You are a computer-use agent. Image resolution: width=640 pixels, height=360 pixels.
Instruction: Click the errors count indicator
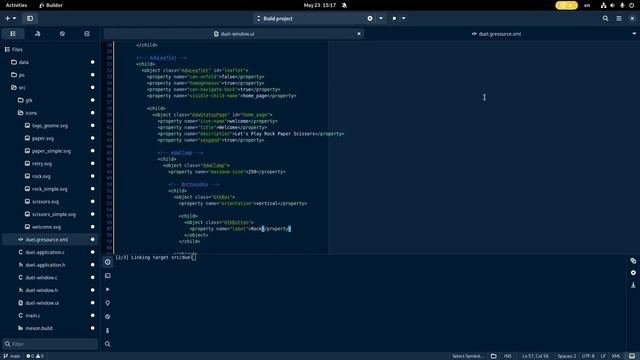point(30,356)
